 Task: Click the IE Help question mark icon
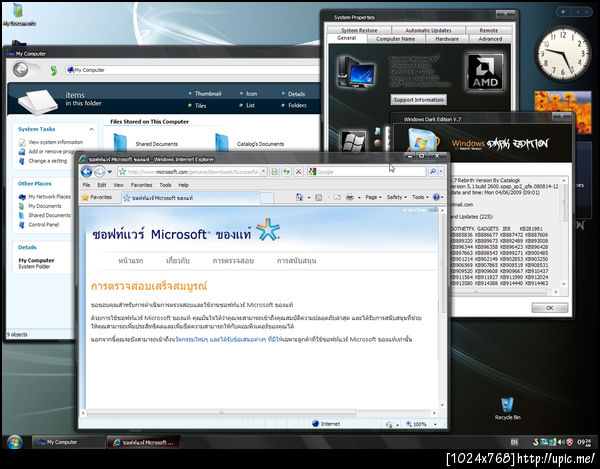click(436, 197)
